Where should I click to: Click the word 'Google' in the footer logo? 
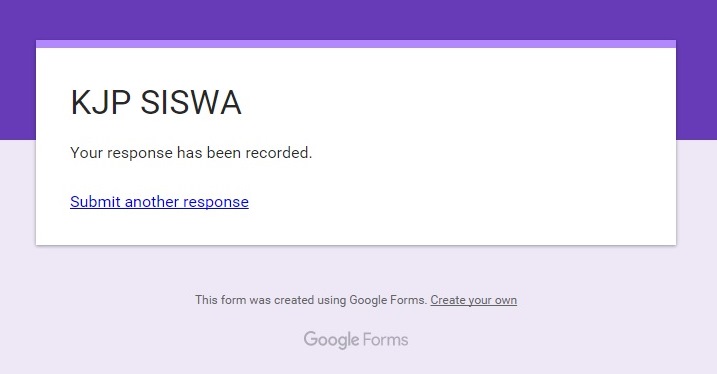tap(332, 340)
